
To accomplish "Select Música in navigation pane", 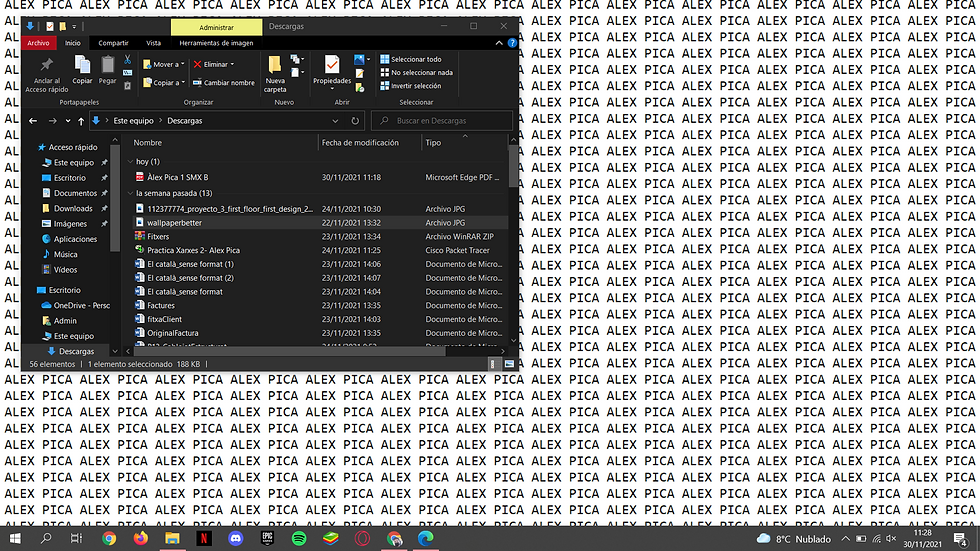I will click(x=66, y=254).
